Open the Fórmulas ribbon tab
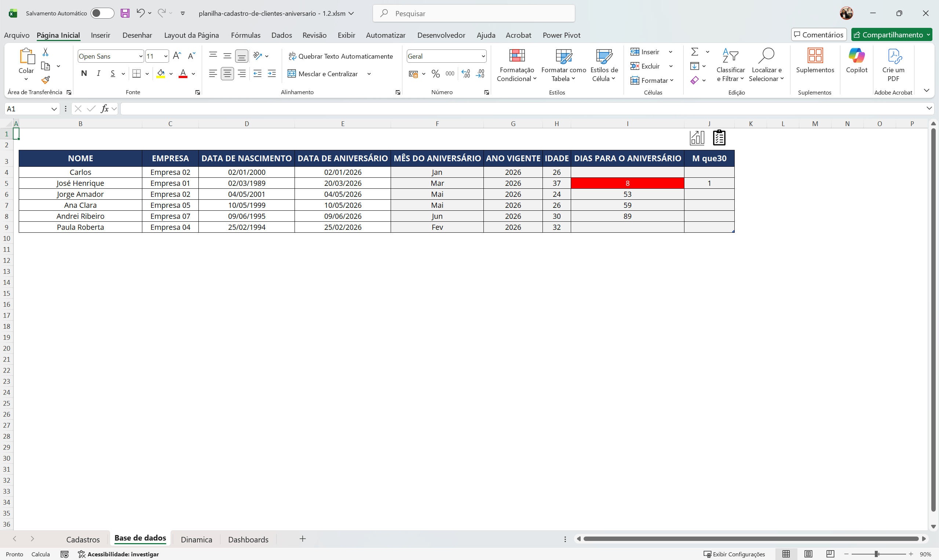The height and width of the screenshot is (560, 939). pos(245,35)
